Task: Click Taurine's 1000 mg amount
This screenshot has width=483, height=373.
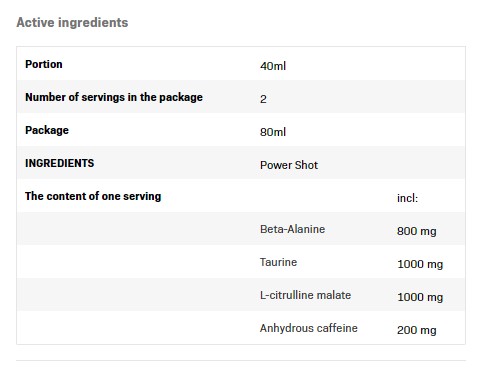Action: (x=420, y=264)
